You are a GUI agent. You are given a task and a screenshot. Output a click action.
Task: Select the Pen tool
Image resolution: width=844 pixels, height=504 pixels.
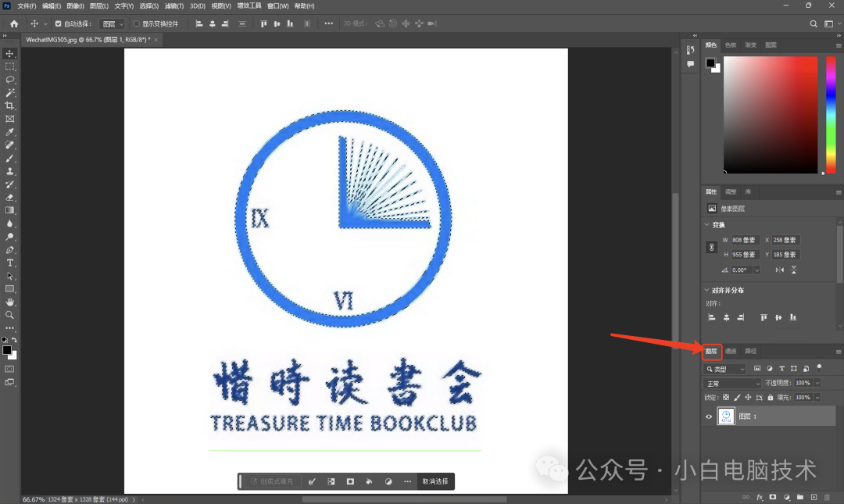pyautogui.click(x=9, y=250)
